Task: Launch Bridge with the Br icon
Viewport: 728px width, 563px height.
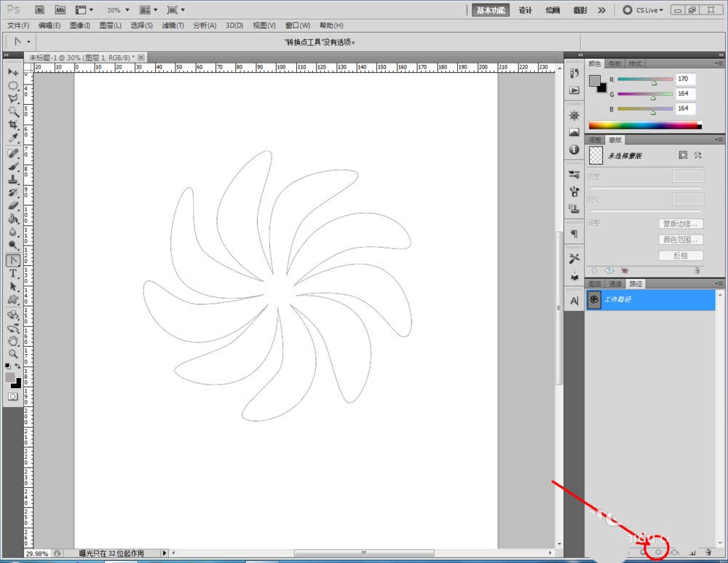Action: 40,10
